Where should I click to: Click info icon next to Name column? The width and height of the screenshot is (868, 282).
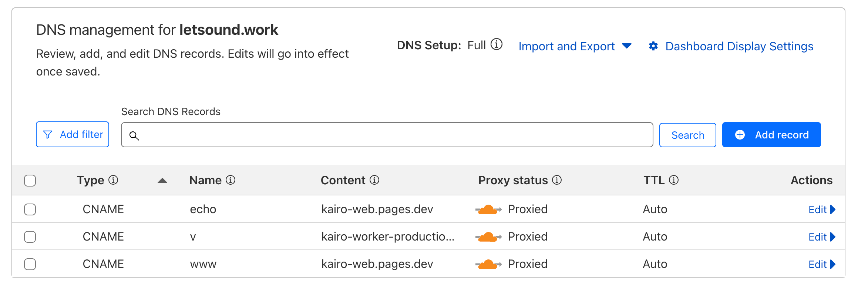(231, 180)
